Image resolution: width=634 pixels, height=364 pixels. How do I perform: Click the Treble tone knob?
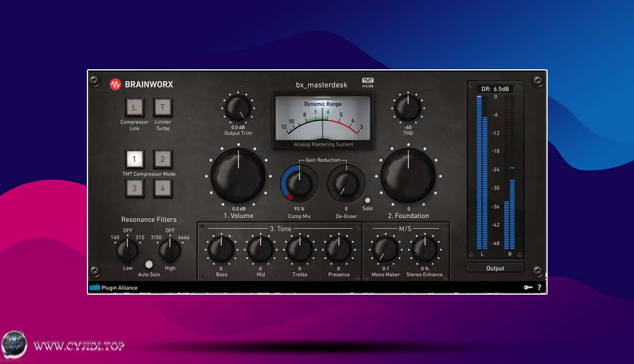[x=299, y=249]
